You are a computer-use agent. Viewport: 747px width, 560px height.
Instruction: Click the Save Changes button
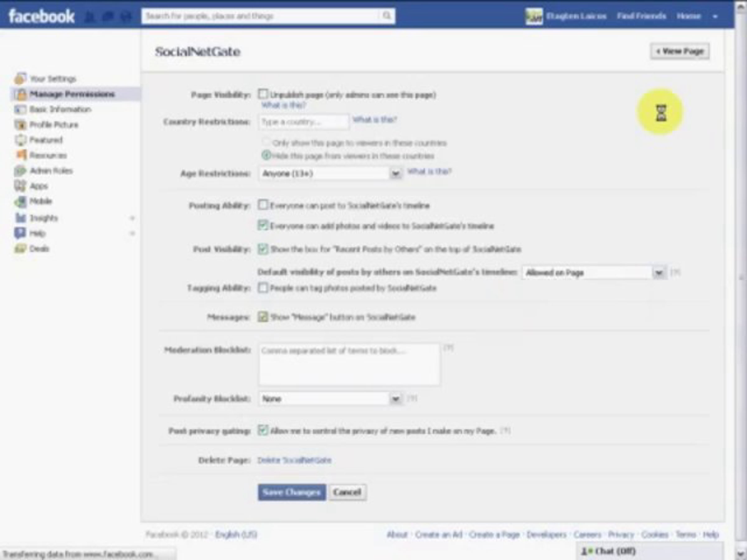pos(292,492)
